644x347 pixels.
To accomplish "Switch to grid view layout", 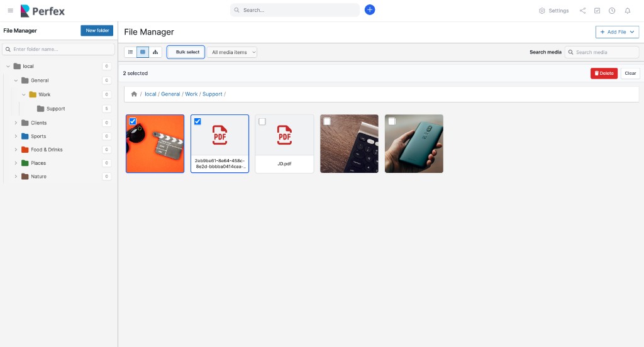I will 143,52.
